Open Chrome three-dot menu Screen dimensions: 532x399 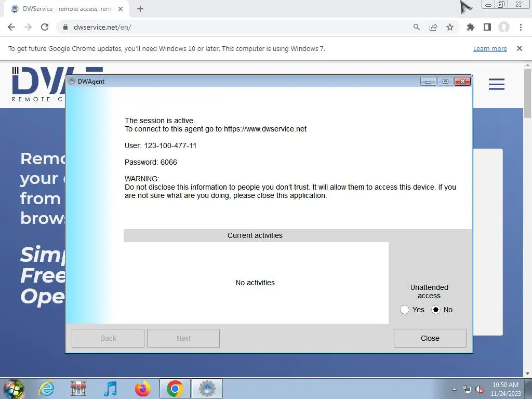point(521,27)
